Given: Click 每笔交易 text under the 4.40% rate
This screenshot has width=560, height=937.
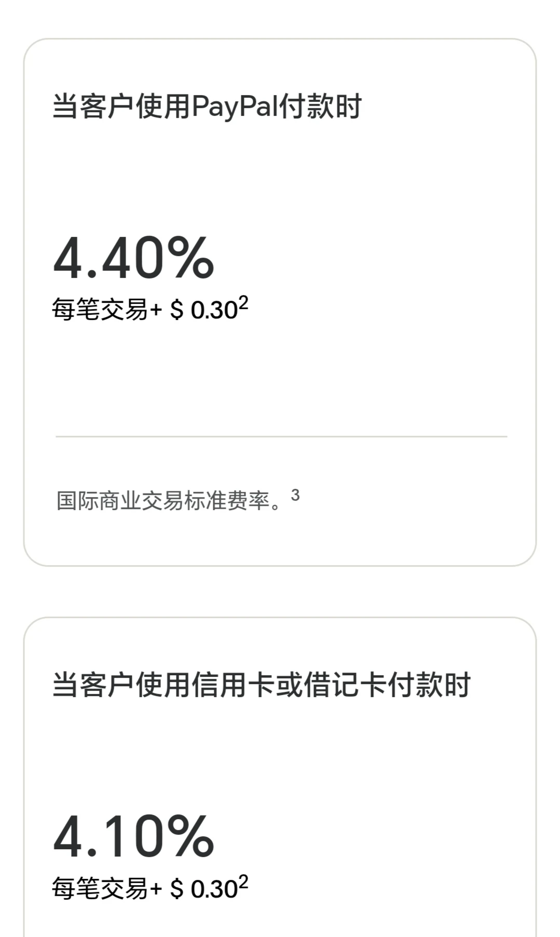Looking at the screenshot, I should click(100, 310).
